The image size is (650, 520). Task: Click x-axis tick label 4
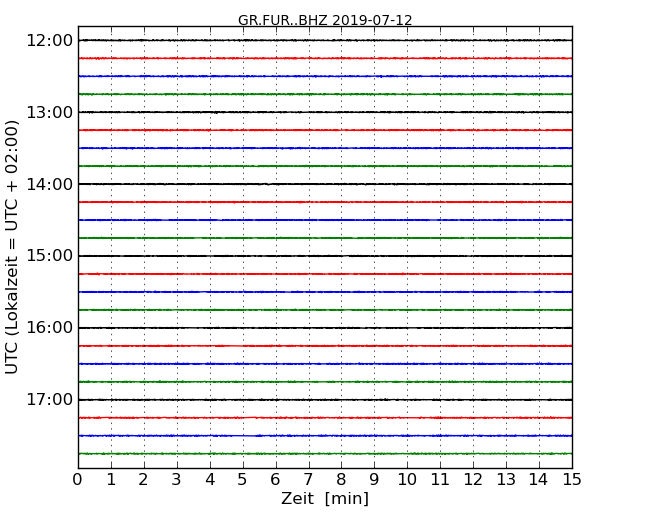coord(210,480)
